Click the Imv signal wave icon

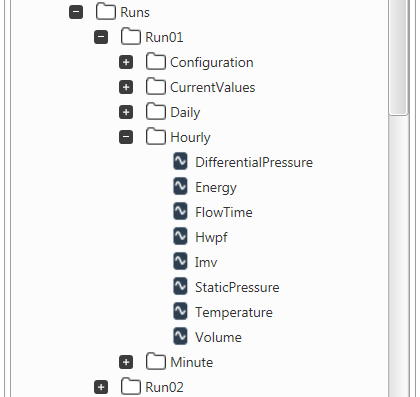[180, 261]
